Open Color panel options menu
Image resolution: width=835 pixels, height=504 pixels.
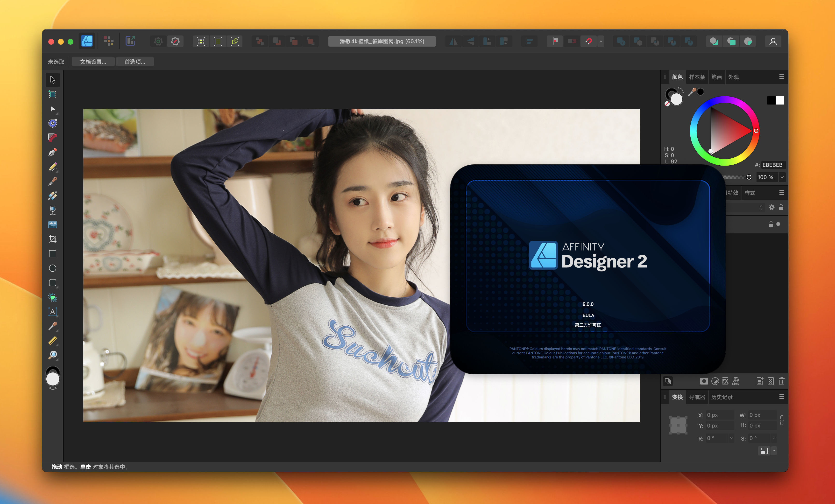pos(782,77)
